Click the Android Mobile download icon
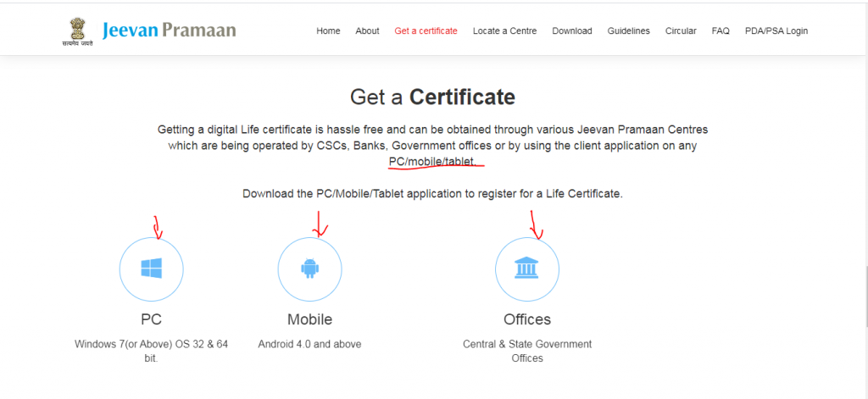Viewport: 868px width, 399px height. coord(309,269)
